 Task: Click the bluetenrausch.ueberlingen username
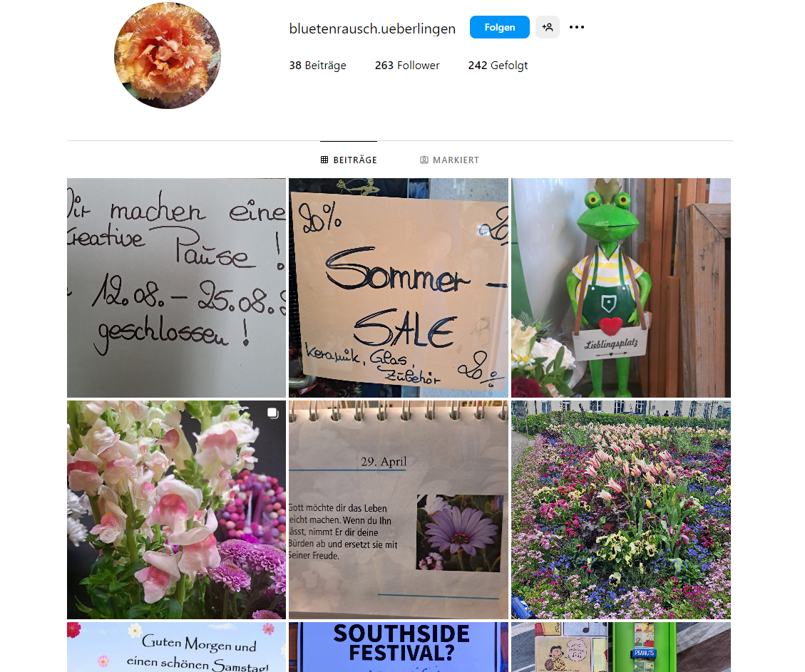(372, 29)
